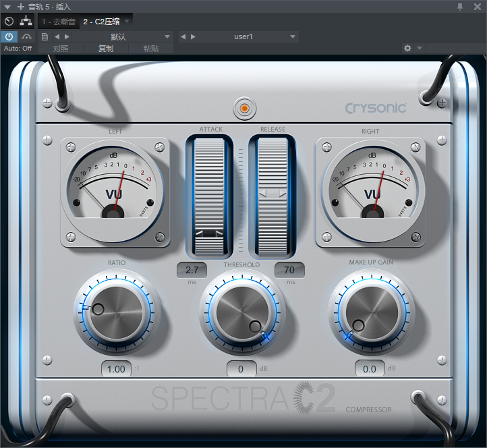Viewport: 487px width, 448px height.
Task: Click the ATTACK wheel slider
Action: pos(209,196)
